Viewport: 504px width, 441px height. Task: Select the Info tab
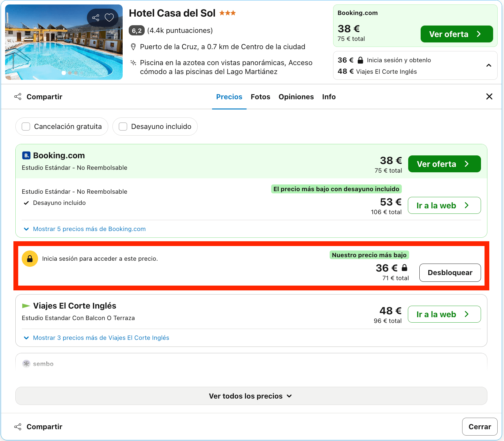(329, 97)
